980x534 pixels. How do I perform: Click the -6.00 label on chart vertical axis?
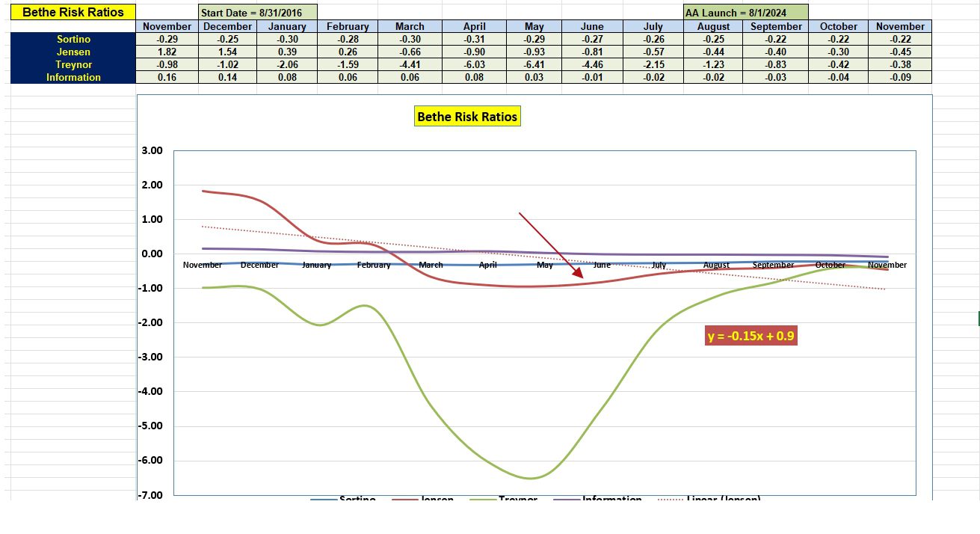[150, 460]
